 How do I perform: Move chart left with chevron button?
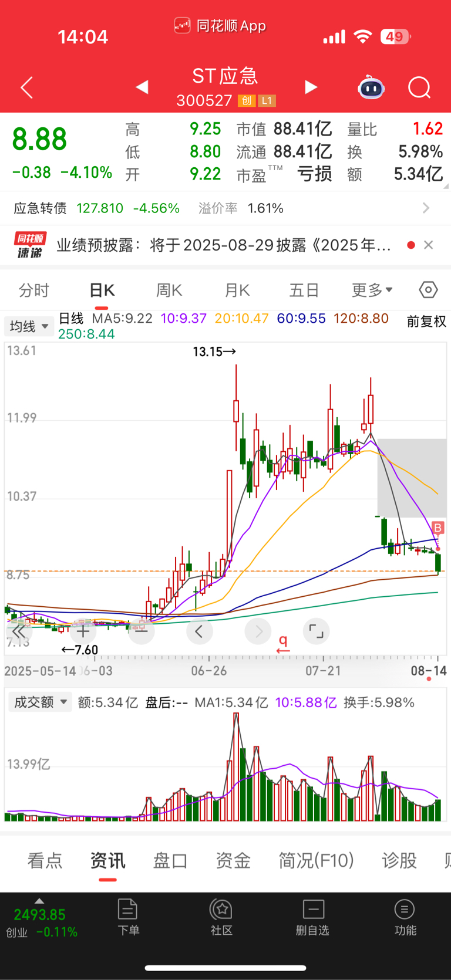click(199, 631)
